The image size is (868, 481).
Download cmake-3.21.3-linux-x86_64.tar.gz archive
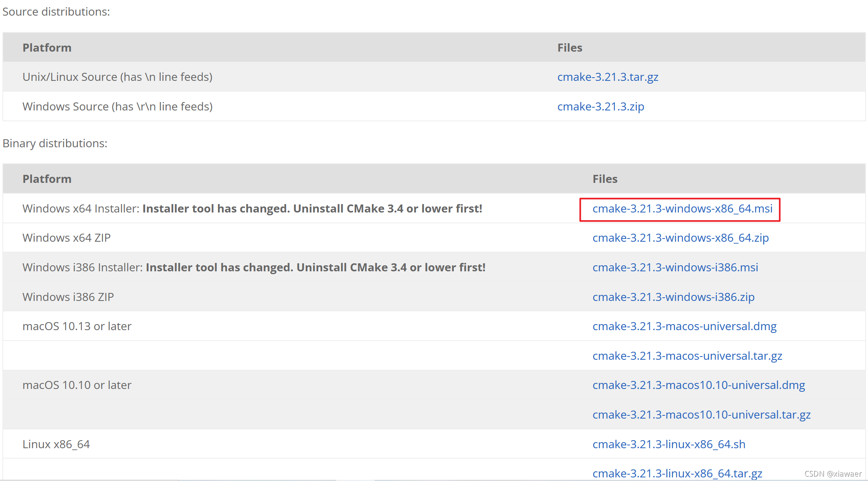coord(677,473)
